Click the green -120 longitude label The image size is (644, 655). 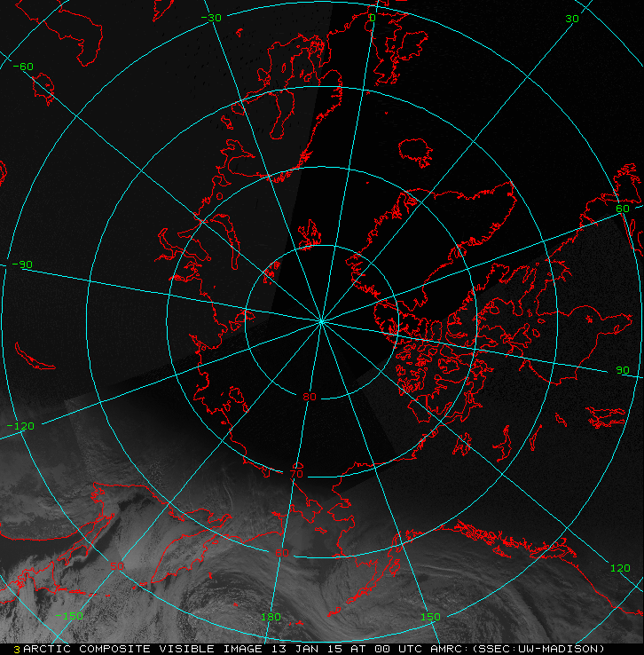click(20, 427)
